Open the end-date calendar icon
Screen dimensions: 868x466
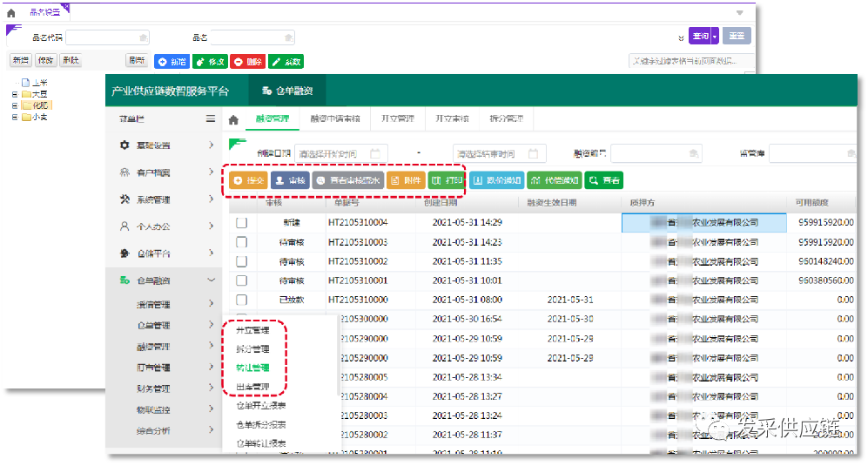click(534, 153)
